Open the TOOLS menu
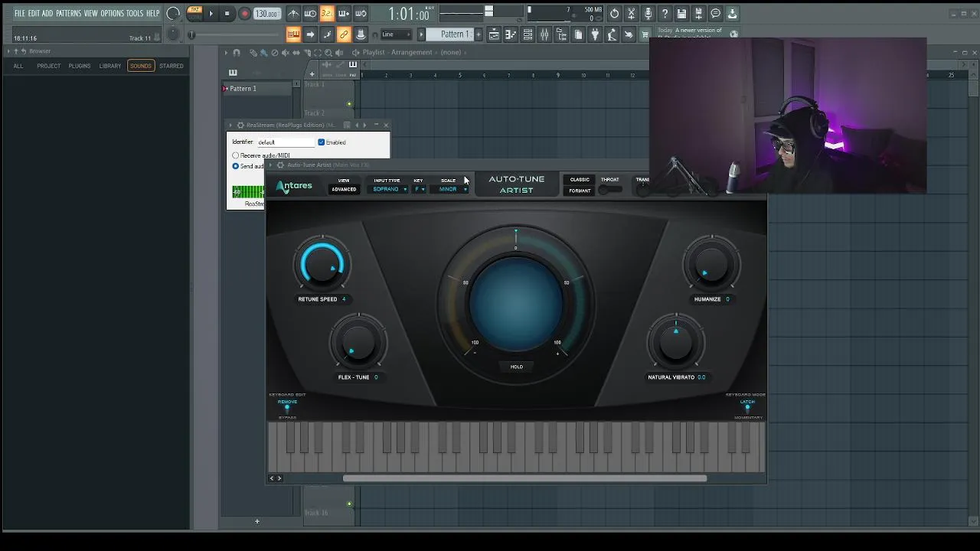Image resolution: width=980 pixels, height=551 pixels. (x=135, y=13)
